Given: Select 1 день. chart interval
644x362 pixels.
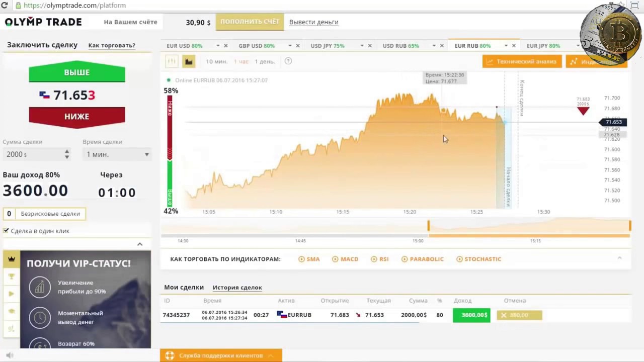Looking at the screenshot, I should [x=265, y=61].
